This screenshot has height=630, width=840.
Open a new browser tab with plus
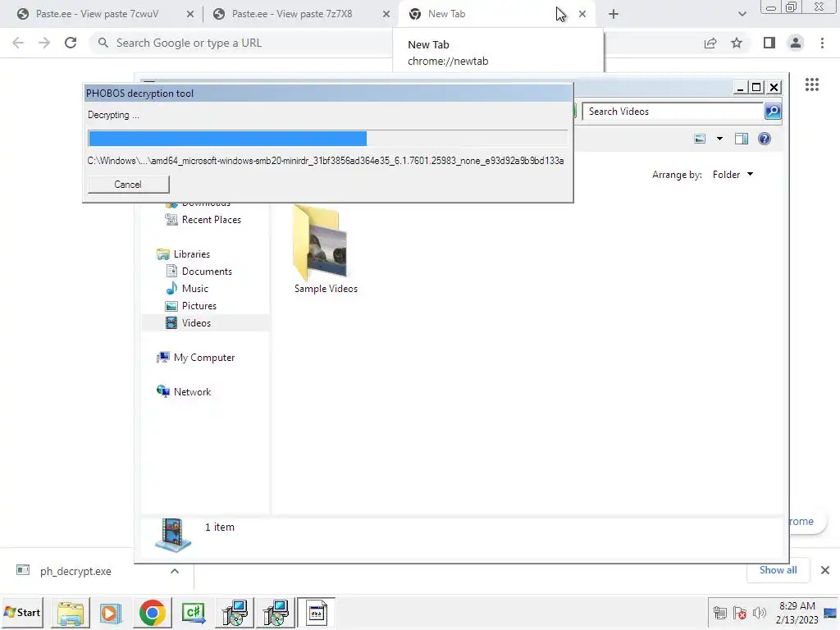tap(614, 15)
